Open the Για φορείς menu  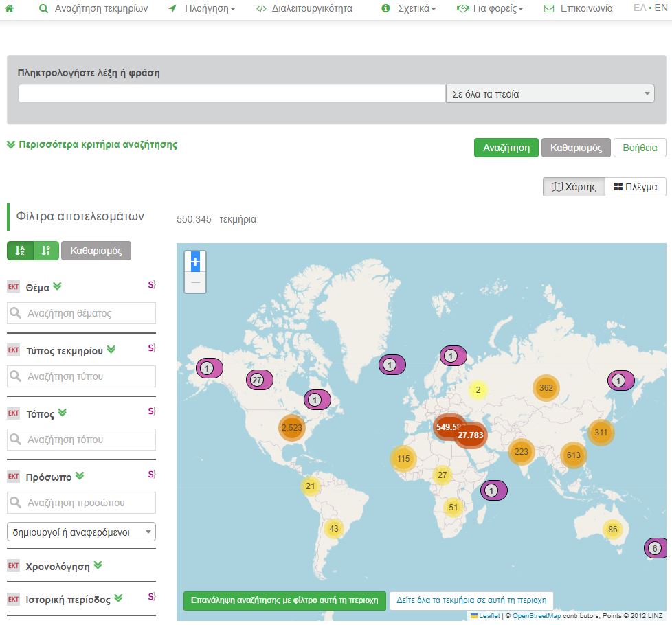click(x=491, y=9)
